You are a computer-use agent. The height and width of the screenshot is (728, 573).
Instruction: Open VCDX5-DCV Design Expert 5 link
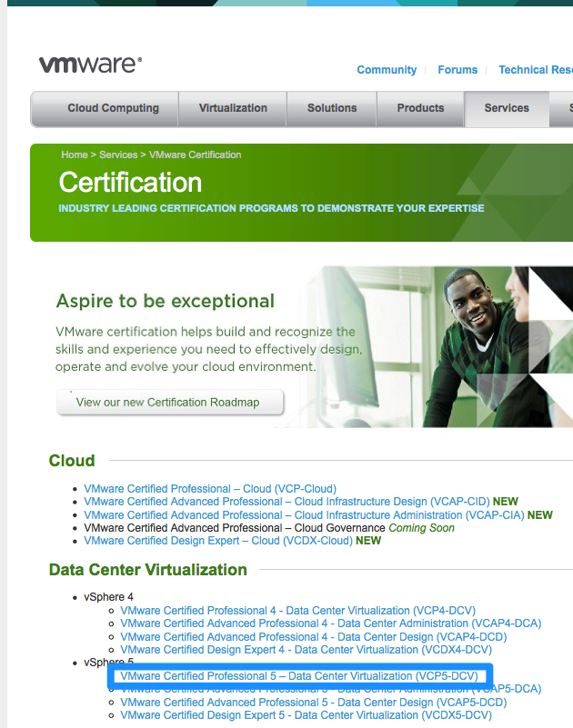coord(306,715)
